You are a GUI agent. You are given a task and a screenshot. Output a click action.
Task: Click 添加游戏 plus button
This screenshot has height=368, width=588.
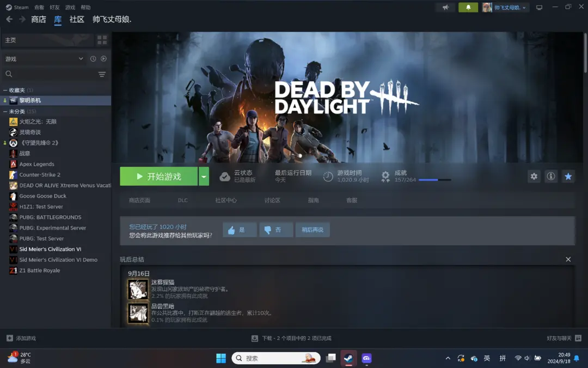[x=21, y=339]
